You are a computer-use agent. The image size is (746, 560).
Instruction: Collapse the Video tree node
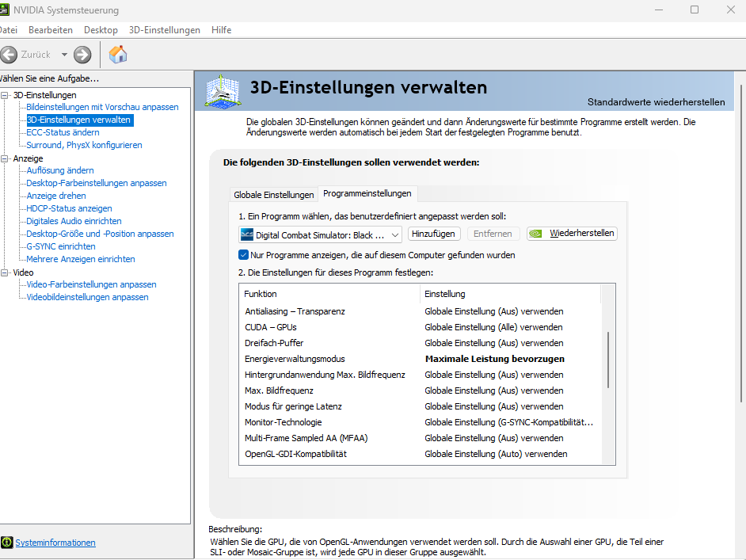click(5, 272)
